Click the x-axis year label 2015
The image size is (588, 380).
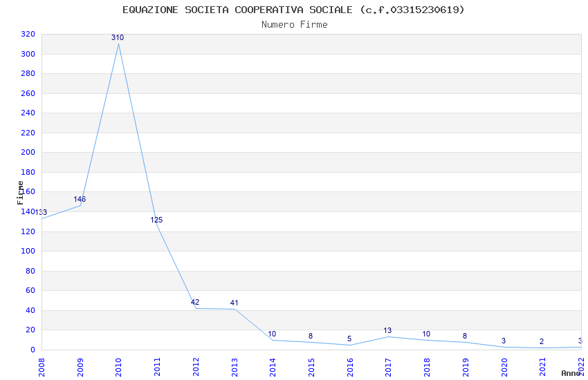click(311, 367)
